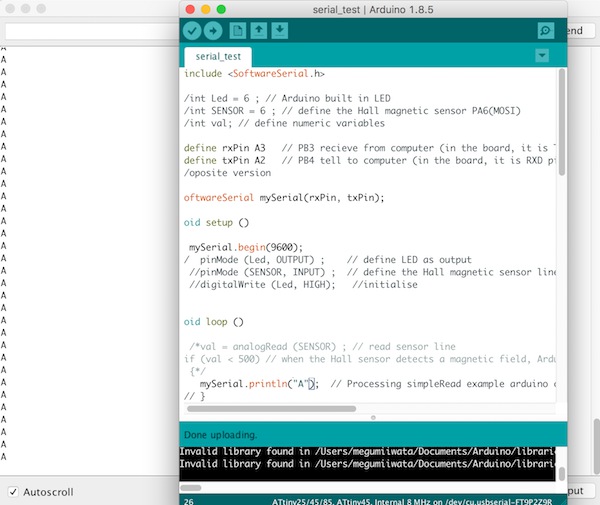Select the serial_test sketch tab
The height and width of the screenshot is (505, 600).
coord(218,57)
